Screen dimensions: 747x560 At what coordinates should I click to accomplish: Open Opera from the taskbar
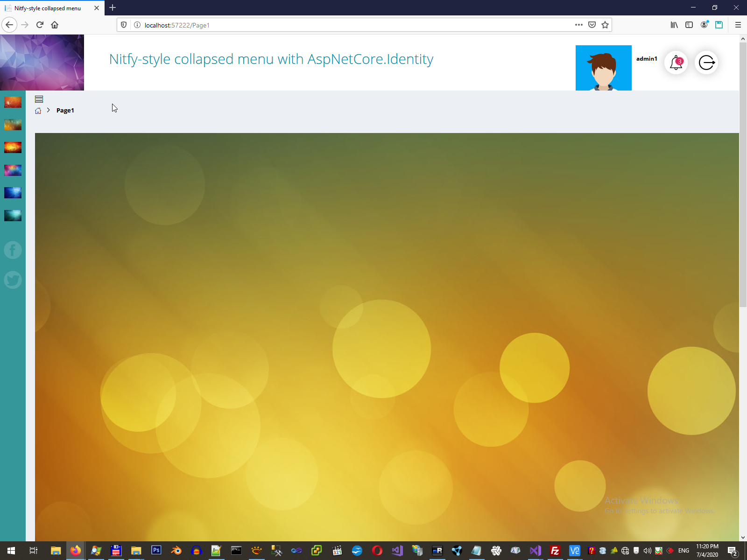(x=377, y=551)
